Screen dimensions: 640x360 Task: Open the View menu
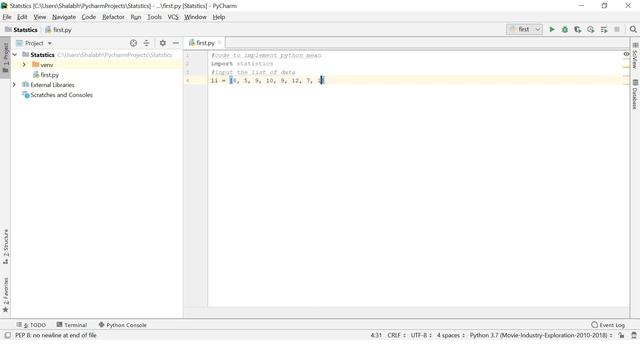(x=40, y=17)
